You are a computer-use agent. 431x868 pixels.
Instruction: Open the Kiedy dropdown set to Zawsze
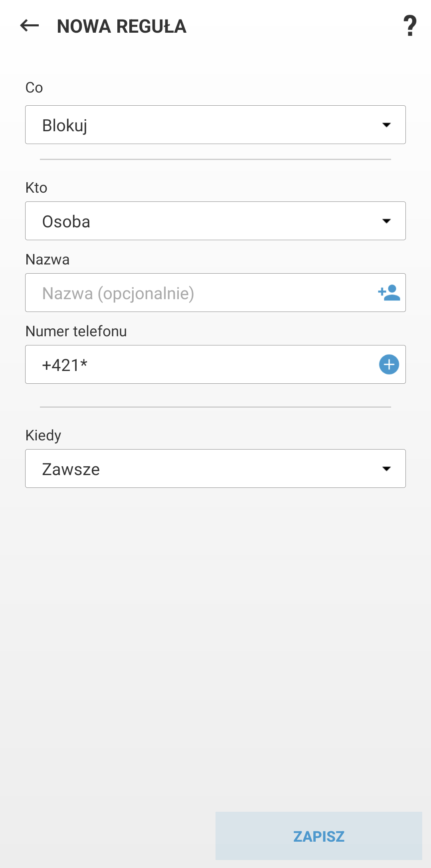tap(200, 469)
